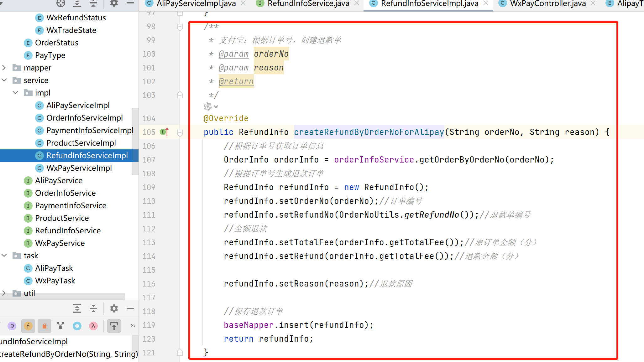Click the code author inlay hint icon
The height and width of the screenshot is (362, 644).
pos(207,107)
